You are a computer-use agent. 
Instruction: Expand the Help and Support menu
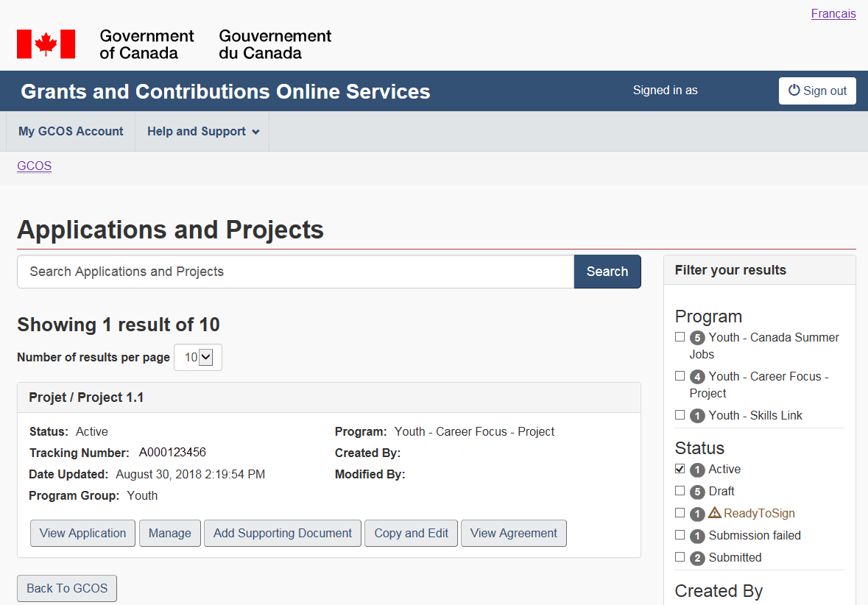pyautogui.click(x=202, y=131)
